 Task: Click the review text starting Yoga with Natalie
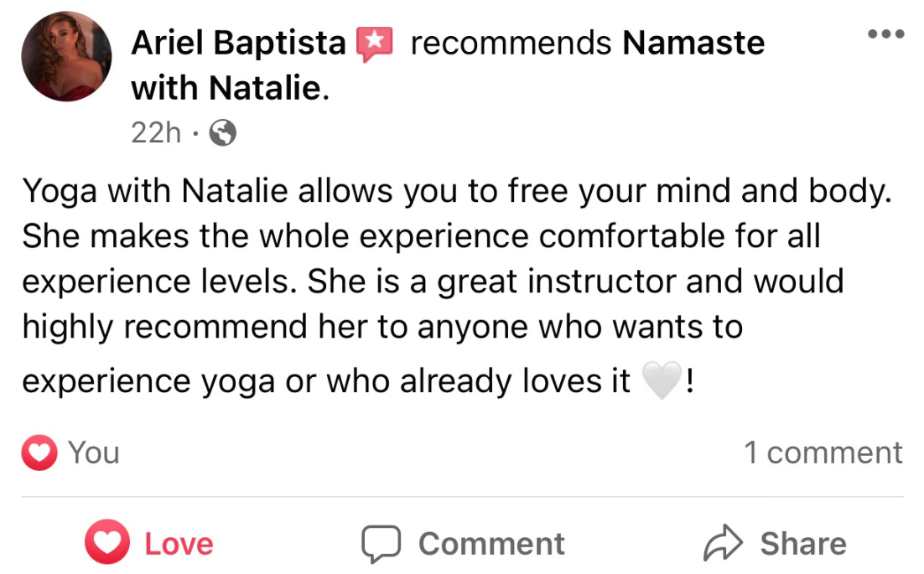(x=453, y=193)
